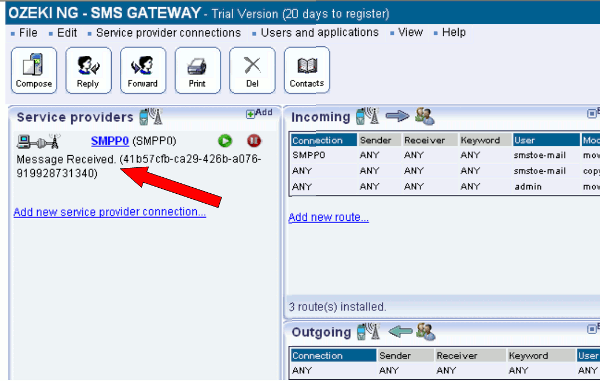Click Outgoing table Sender column header
Viewport: 600px width, 381px height.
405,356
